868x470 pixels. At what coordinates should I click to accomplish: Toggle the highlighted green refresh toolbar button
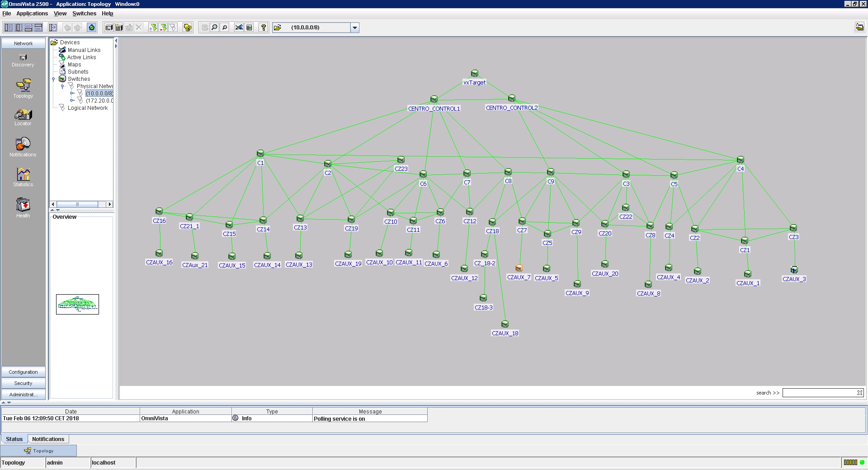92,28
